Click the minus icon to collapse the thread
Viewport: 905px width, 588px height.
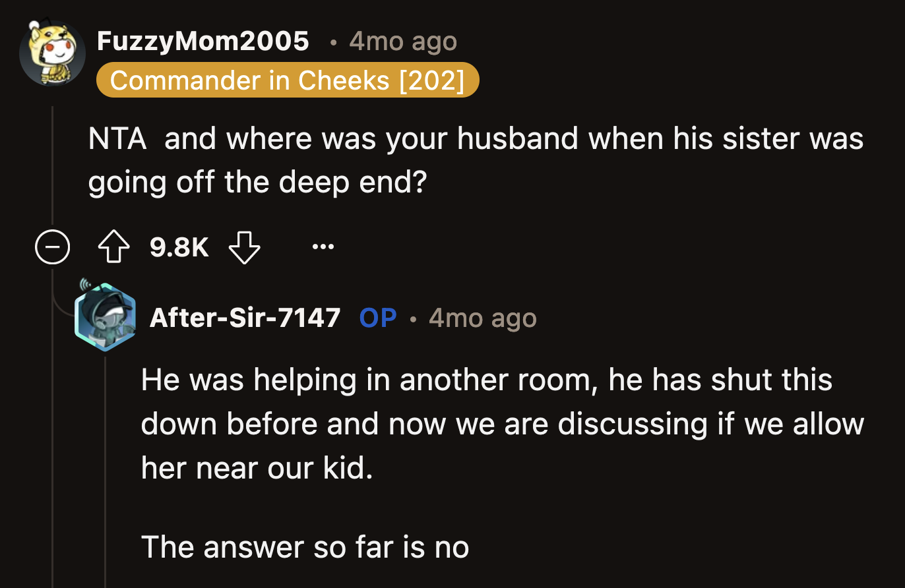pyautogui.click(x=52, y=247)
